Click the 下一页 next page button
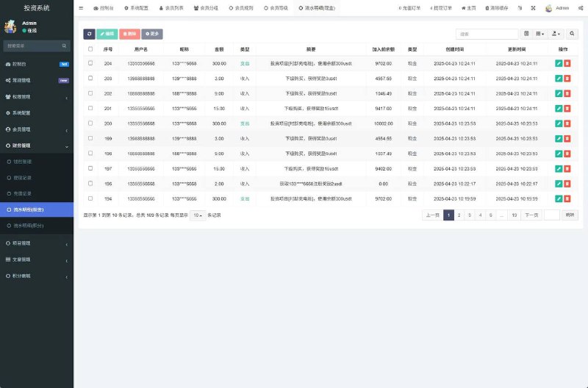This screenshot has height=388, width=588. coord(531,215)
